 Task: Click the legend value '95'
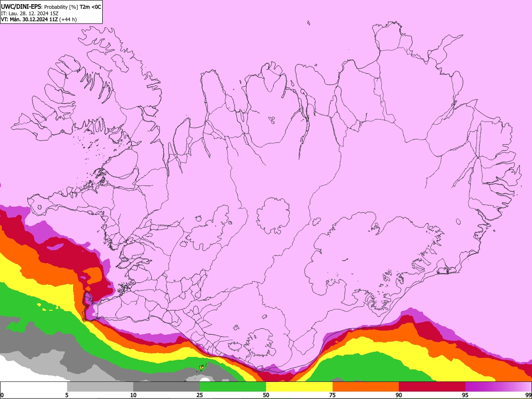coord(465,395)
